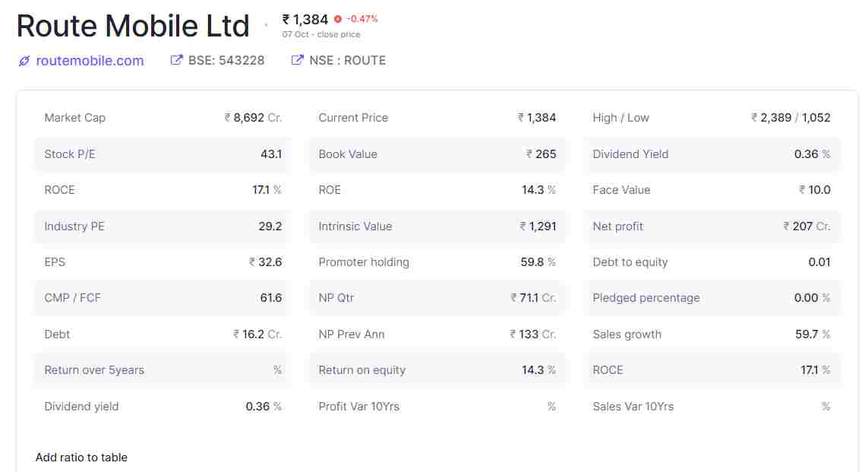Open NSE listing via its external-link icon
Image resolution: width=868 pixels, height=472 pixels.
click(296, 59)
